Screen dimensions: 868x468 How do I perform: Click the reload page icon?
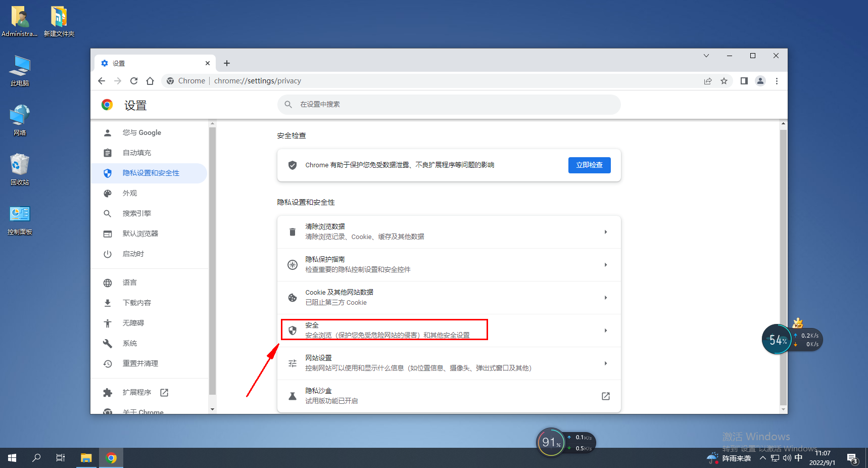click(x=134, y=81)
